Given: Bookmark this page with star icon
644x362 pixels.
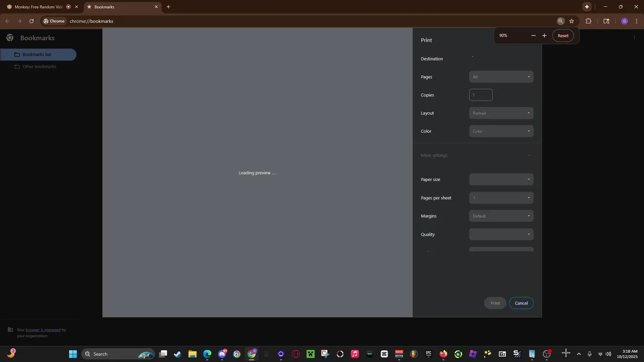Looking at the screenshot, I should point(572,21).
